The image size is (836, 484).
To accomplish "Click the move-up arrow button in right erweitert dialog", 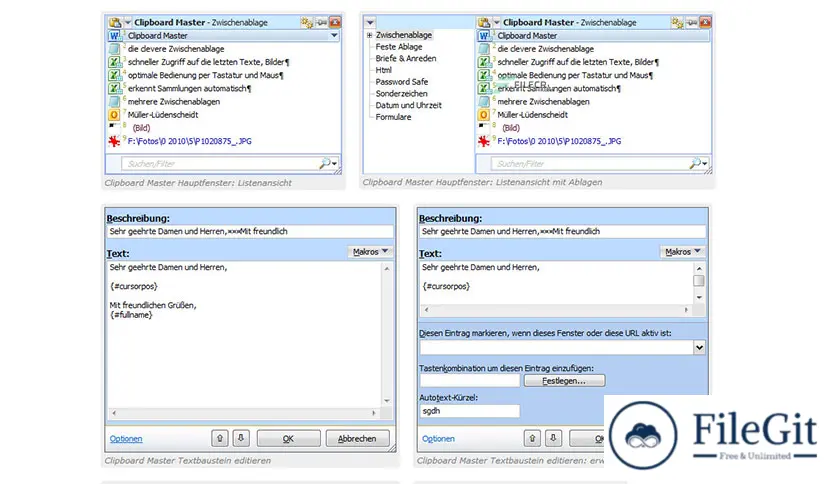I will [532, 439].
